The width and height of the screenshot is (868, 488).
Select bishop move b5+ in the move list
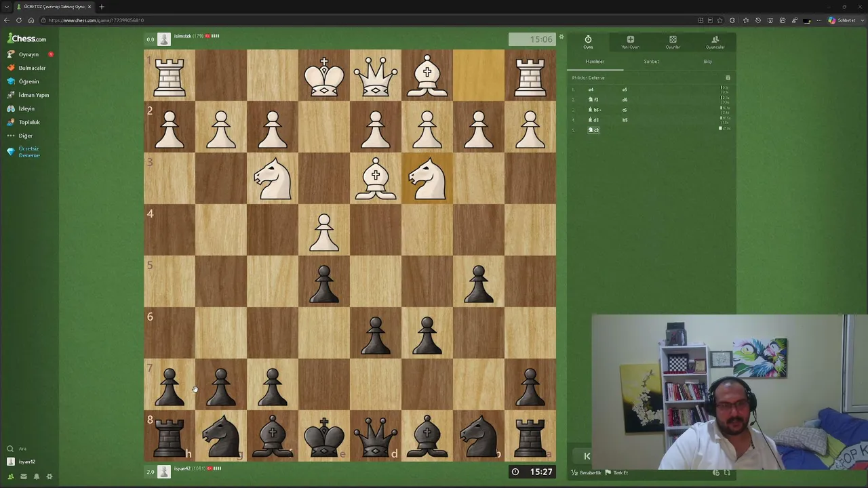coord(595,110)
